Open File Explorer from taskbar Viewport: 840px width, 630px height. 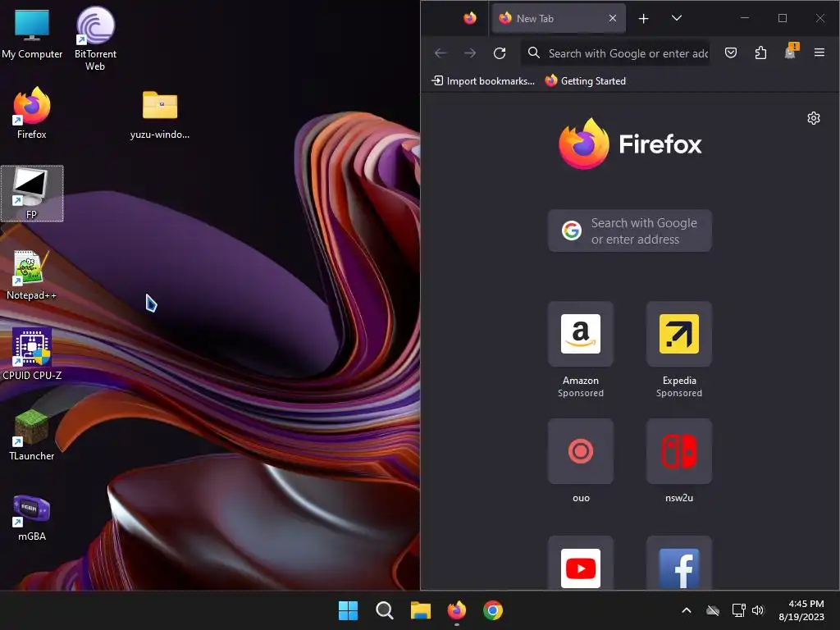point(421,610)
